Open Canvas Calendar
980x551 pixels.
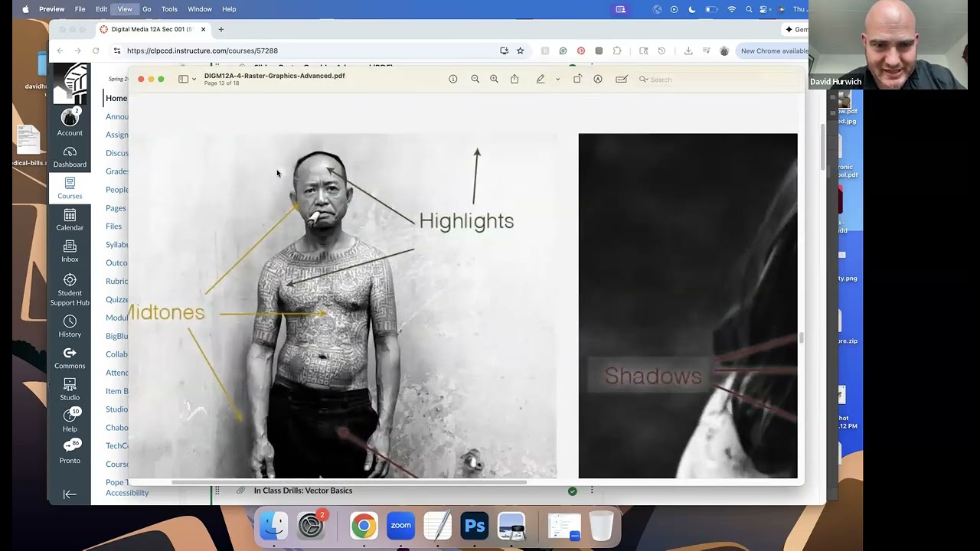pyautogui.click(x=70, y=220)
